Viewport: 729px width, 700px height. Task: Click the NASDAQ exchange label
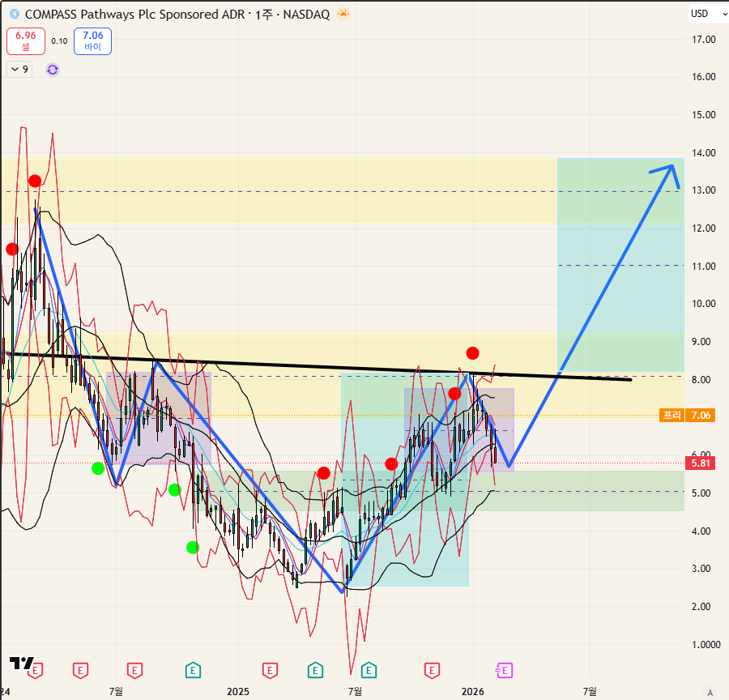click(306, 15)
